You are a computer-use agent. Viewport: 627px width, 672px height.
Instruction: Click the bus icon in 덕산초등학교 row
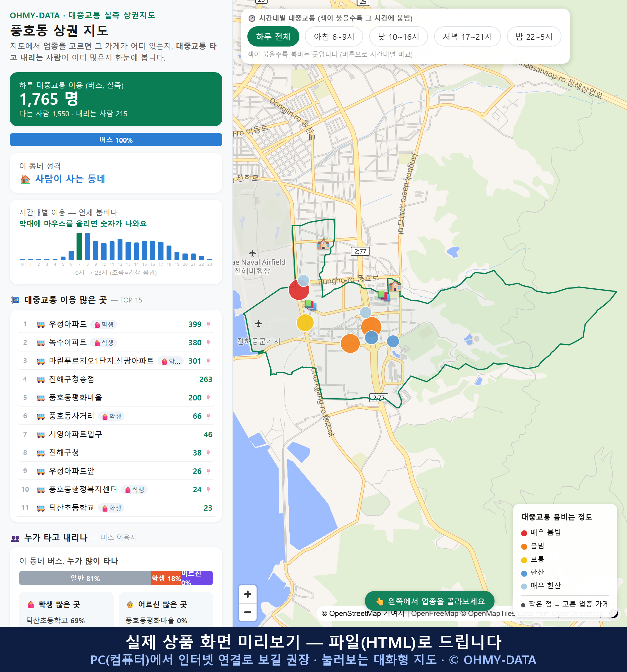point(40,508)
